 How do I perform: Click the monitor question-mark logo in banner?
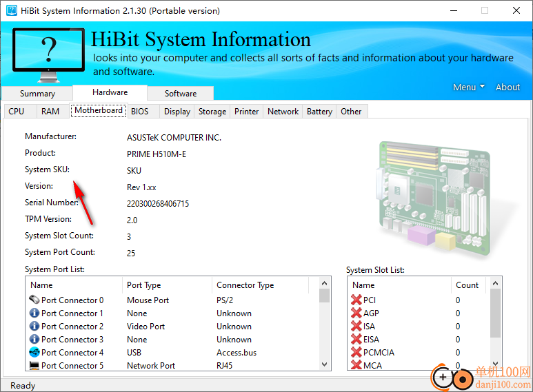point(48,55)
